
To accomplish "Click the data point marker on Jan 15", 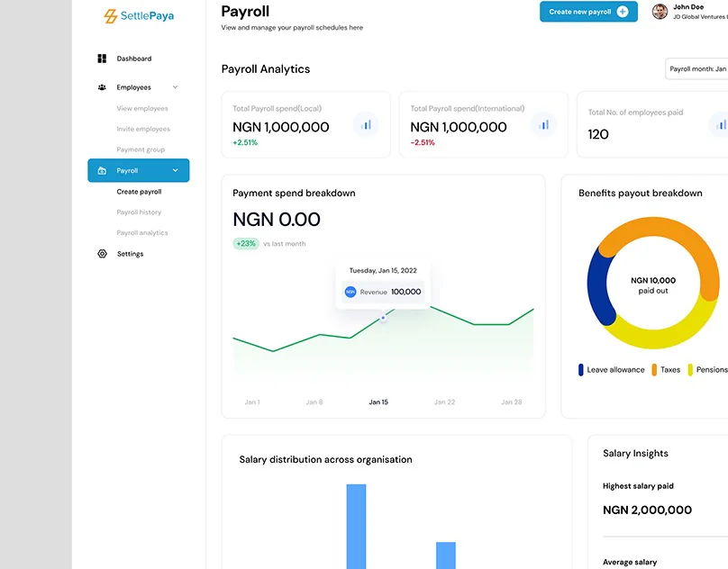I will pos(383,318).
